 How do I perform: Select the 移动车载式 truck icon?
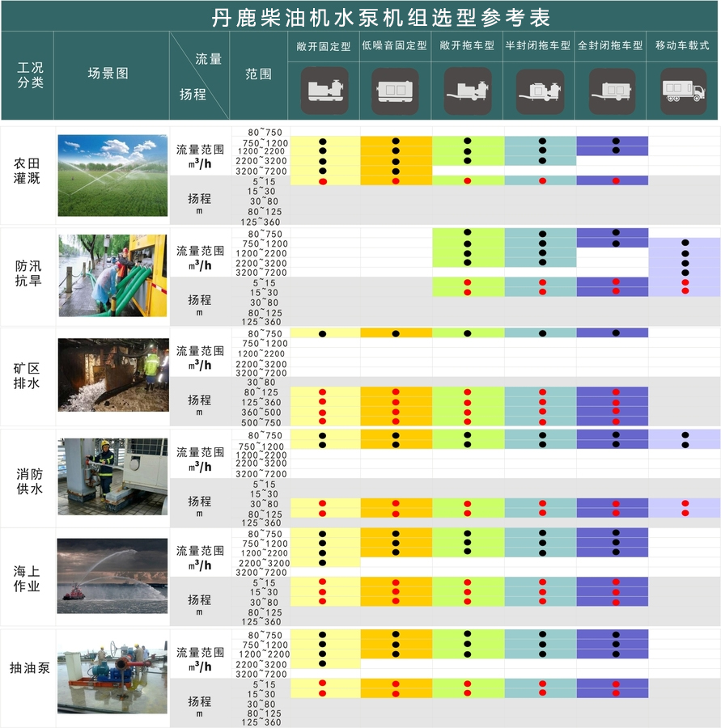coord(683,91)
